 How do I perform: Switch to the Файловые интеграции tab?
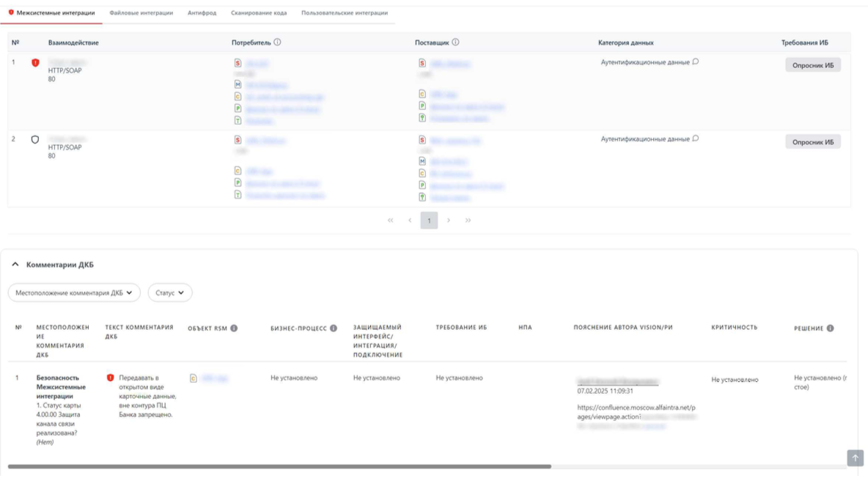point(141,12)
